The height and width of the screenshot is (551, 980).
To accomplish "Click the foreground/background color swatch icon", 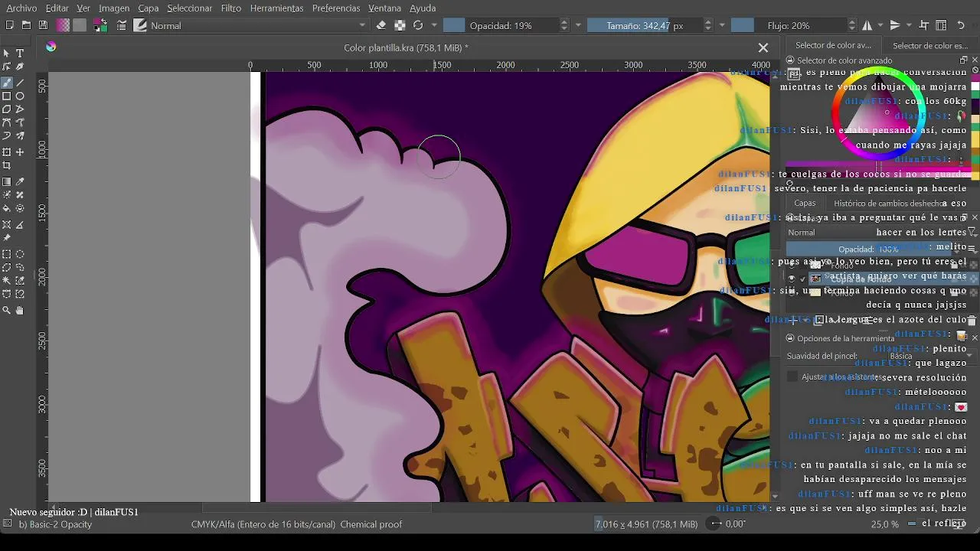I will [100, 25].
